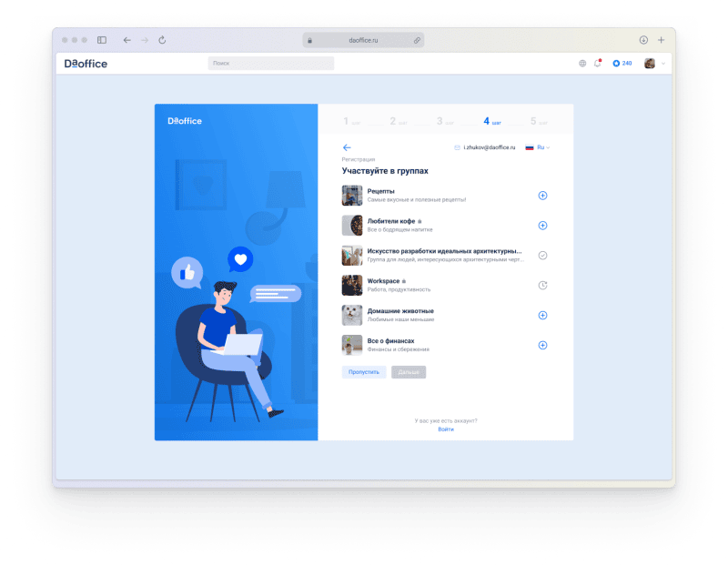Screen dimensions: 728x565
Task: Click the pending clock icon on Workspace group
Action: click(x=542, y=285)
